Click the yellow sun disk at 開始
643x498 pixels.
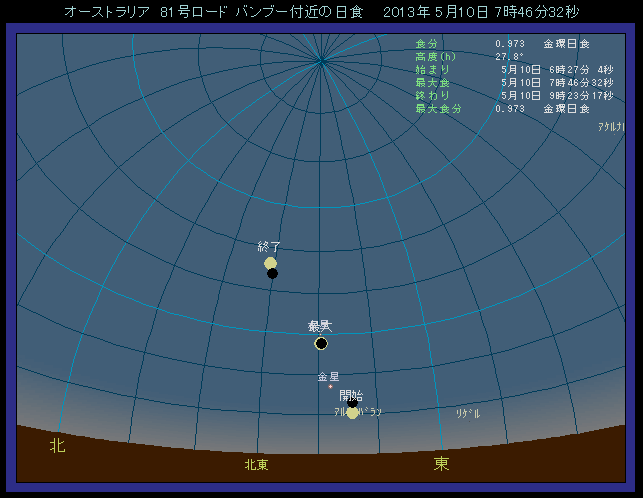tap(352, 413)
